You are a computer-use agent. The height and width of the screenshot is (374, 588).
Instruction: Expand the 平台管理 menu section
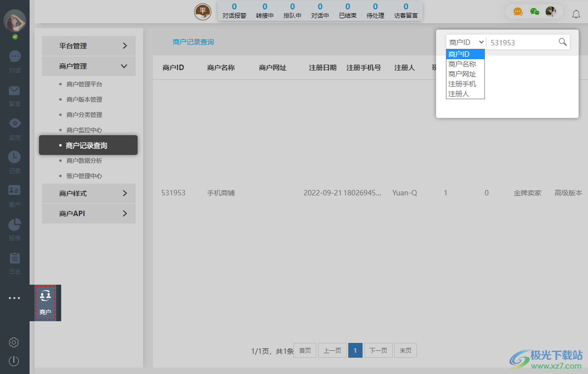[x=88, y=45]
